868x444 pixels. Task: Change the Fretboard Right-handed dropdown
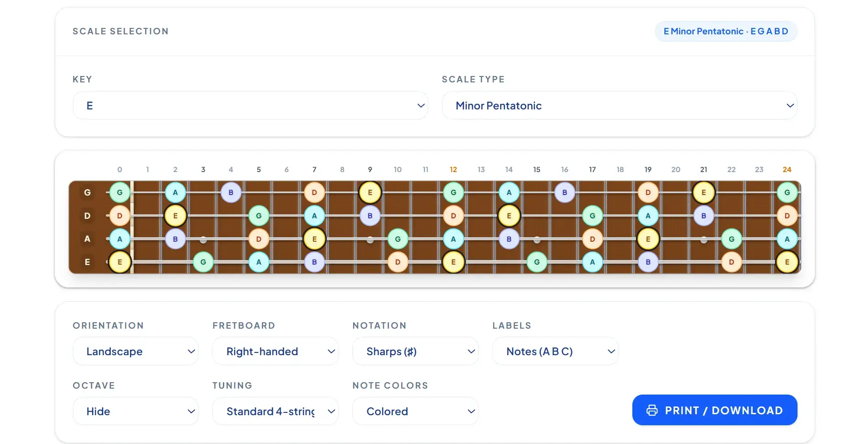(x=275, y=351)
